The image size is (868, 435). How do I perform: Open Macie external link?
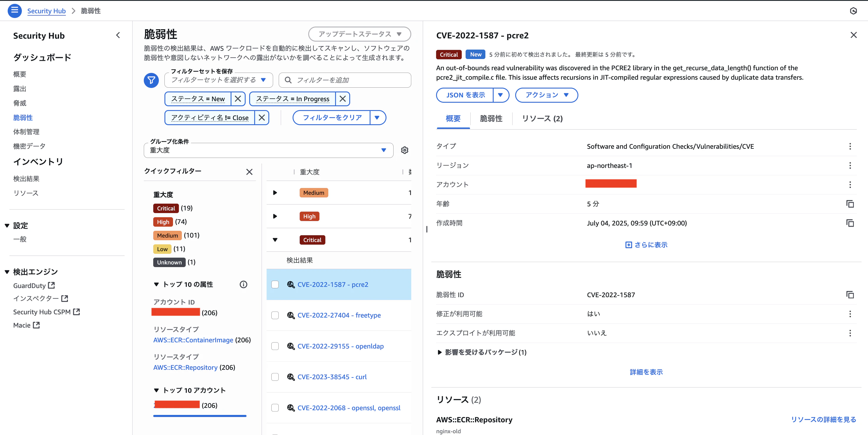pos(26,325)
